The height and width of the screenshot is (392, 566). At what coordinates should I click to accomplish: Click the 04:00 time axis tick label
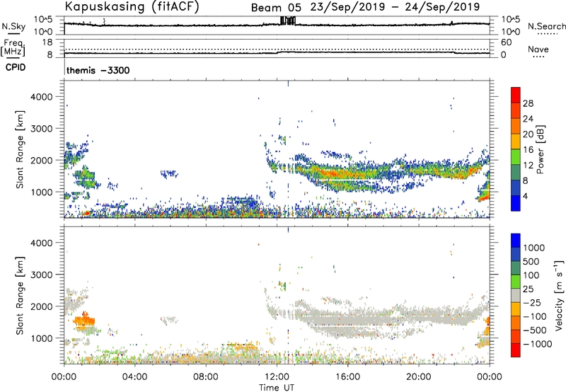[135, 377]
